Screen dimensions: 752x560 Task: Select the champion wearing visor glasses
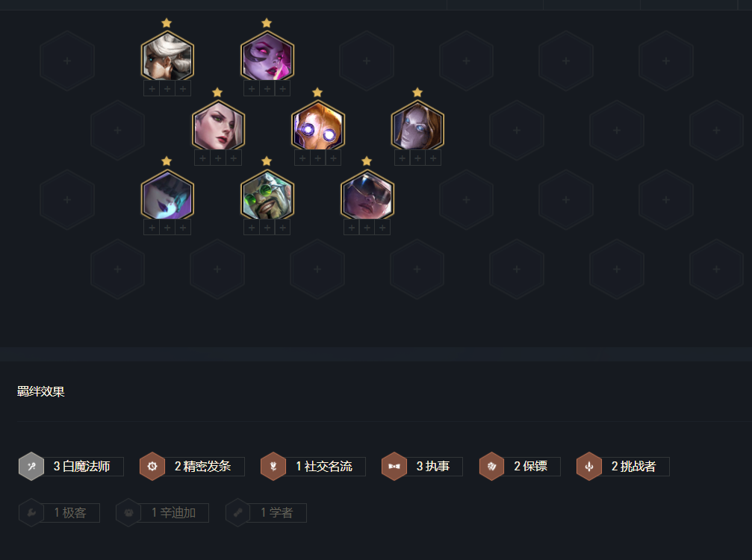click(x=367, y=195)
